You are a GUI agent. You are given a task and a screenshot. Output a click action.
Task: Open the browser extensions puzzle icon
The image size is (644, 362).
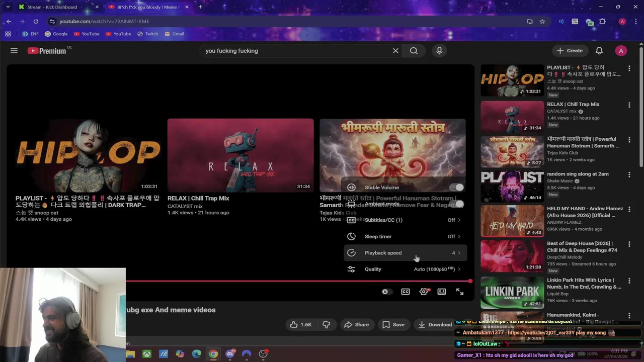click(x=602, y=21)
